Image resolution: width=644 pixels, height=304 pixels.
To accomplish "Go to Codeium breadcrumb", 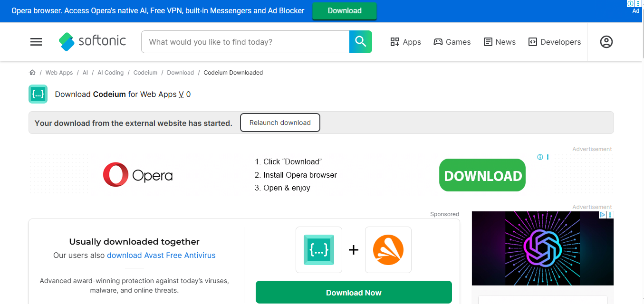I will coord(145,73).
